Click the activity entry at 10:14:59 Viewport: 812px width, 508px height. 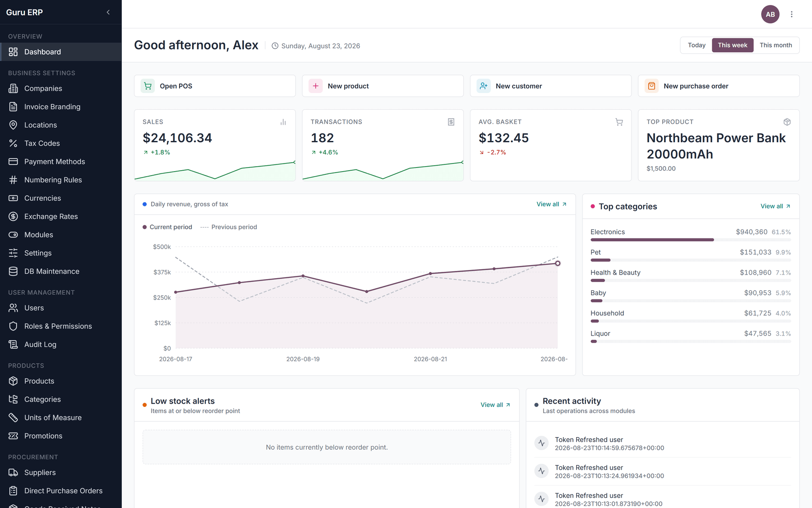click(663, 443)
